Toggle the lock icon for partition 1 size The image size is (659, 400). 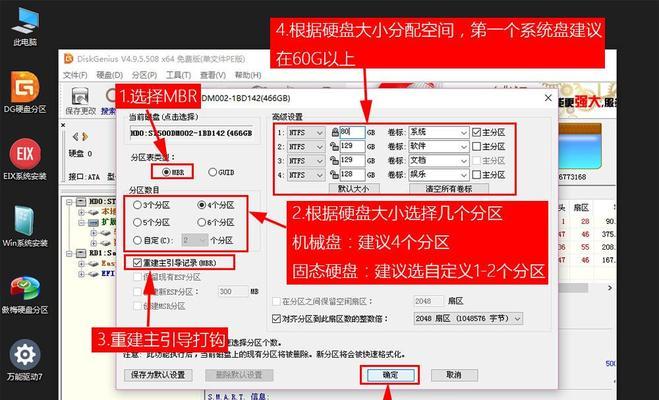pos(335,132)
